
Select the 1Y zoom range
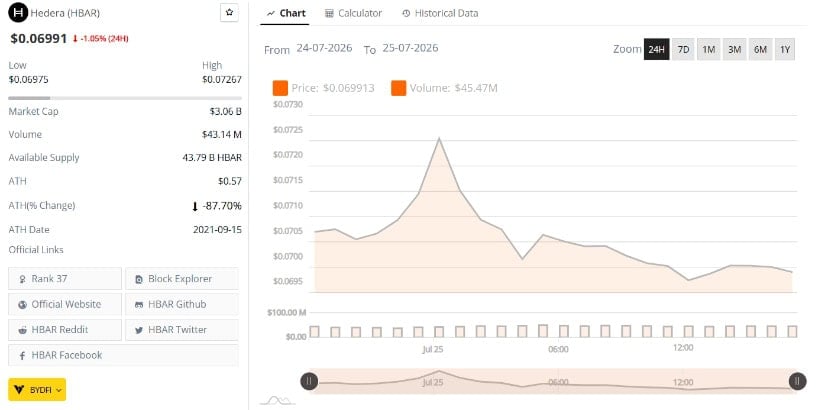point(785,49)
